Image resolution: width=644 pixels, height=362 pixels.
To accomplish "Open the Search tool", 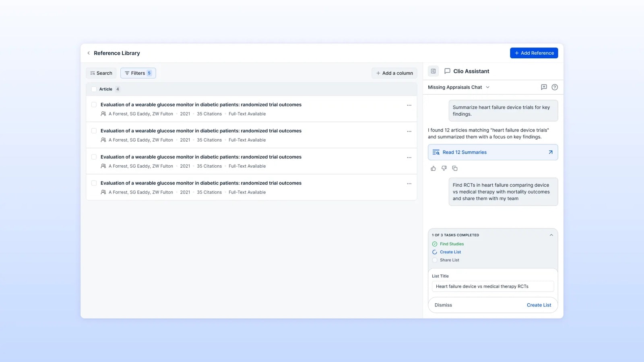I will pos(101,73).
